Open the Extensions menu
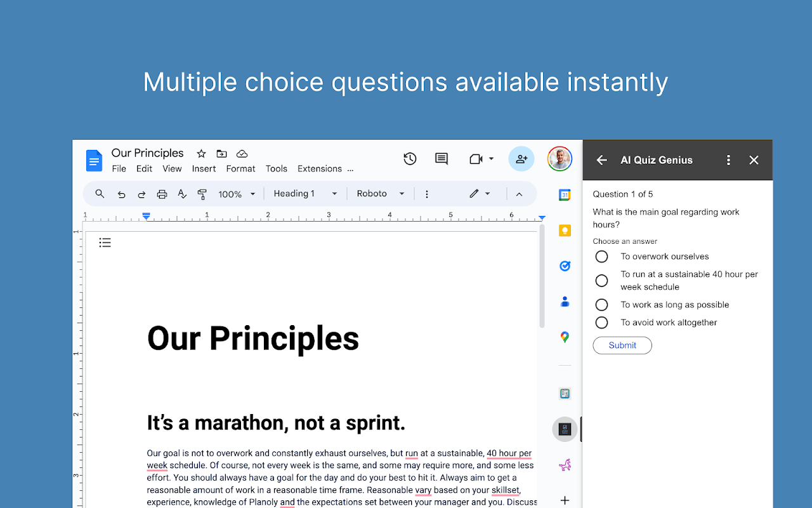The image size is (812, 508). pos(320,169)
